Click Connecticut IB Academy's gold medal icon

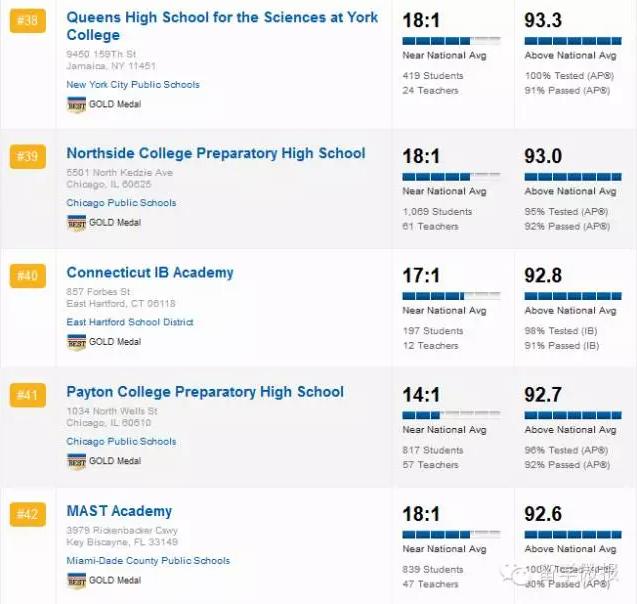coord(76,342)
